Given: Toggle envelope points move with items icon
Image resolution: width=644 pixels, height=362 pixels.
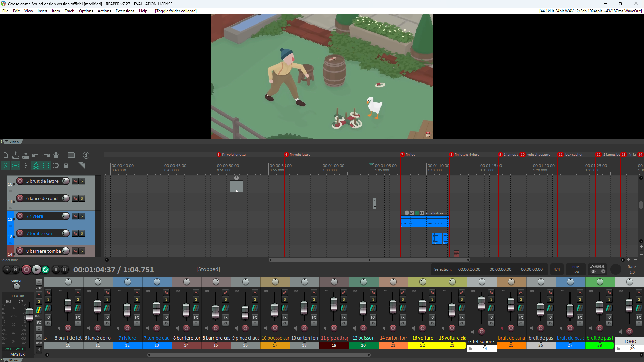Looking at the screenshot, I should coord(36,165).
